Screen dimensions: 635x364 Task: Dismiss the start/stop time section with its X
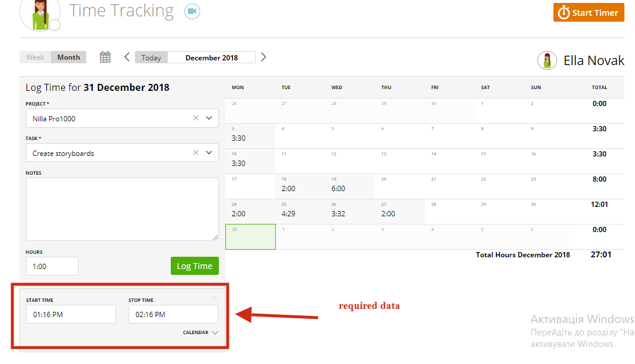[x=215, y=298]
